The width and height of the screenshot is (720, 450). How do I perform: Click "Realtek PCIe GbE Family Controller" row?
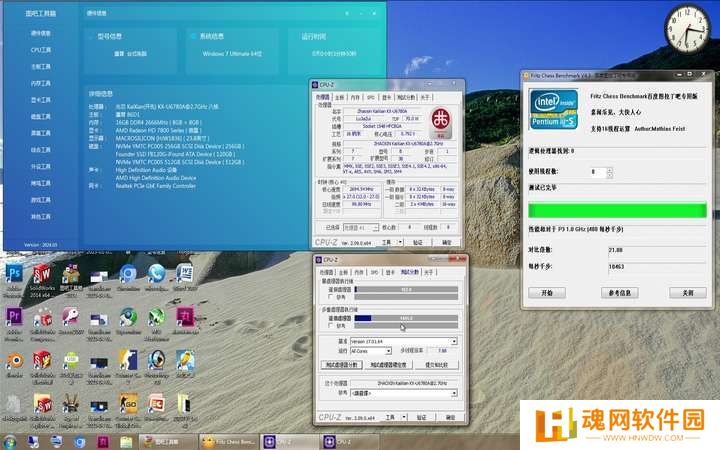(x=156, y=186)
